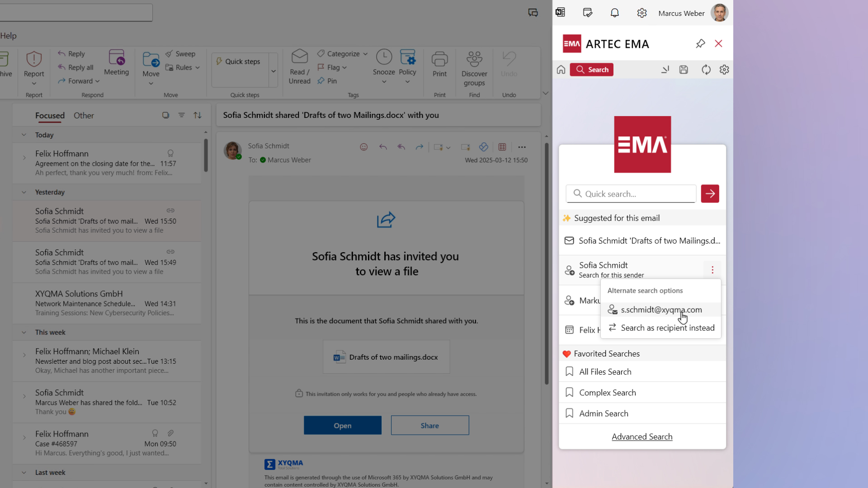Image resolution: width=868 pixels, height=488 pixels.
Task: Click the emoji reaction icon in email header
Action: coord(364,147)
